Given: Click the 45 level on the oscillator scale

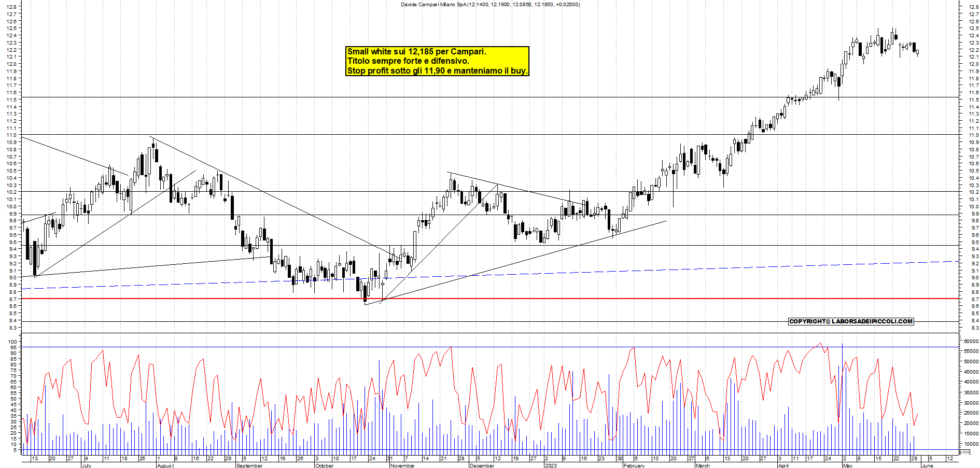Looking at the screenshot, I should coord(13,404).
